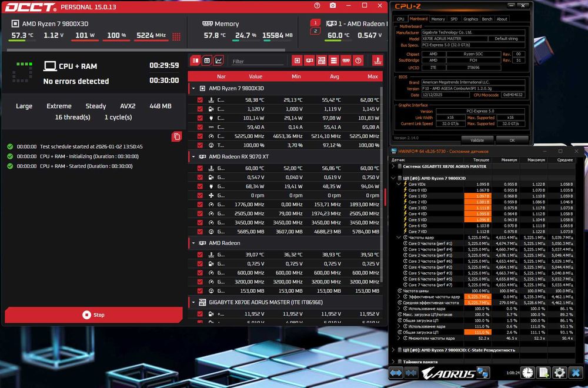Uncheck the AMD Radeon row 39,07 °C

point(200,255)
